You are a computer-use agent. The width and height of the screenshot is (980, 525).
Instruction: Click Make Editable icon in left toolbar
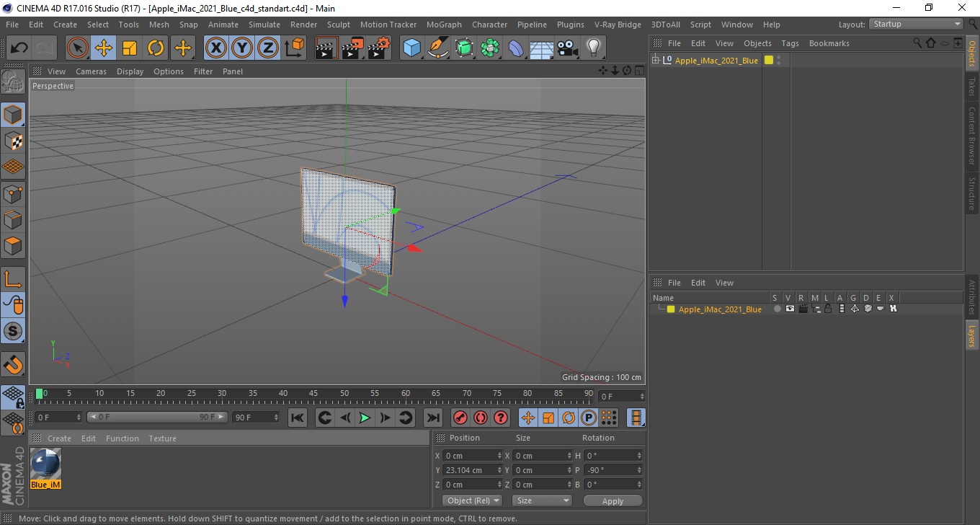13,81
